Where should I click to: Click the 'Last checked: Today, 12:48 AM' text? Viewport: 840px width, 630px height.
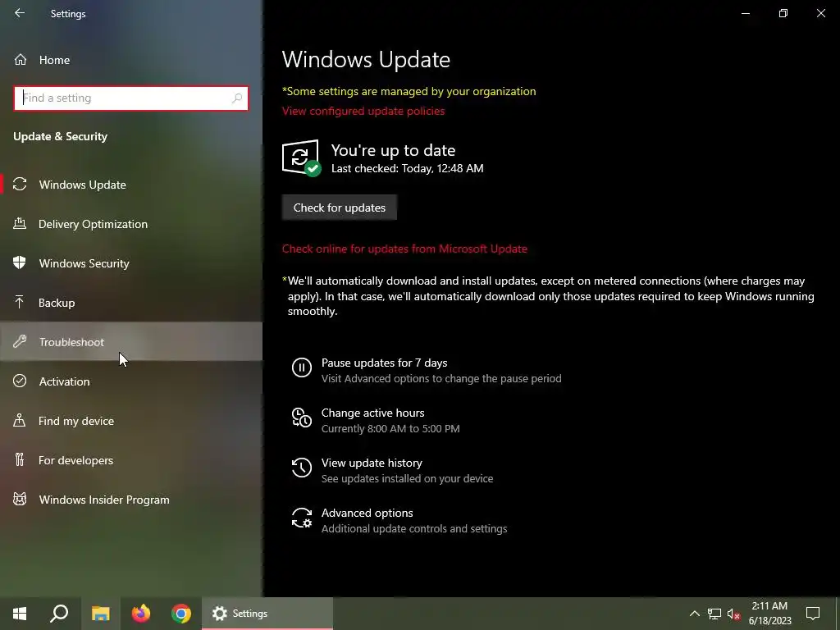[407, 168]
